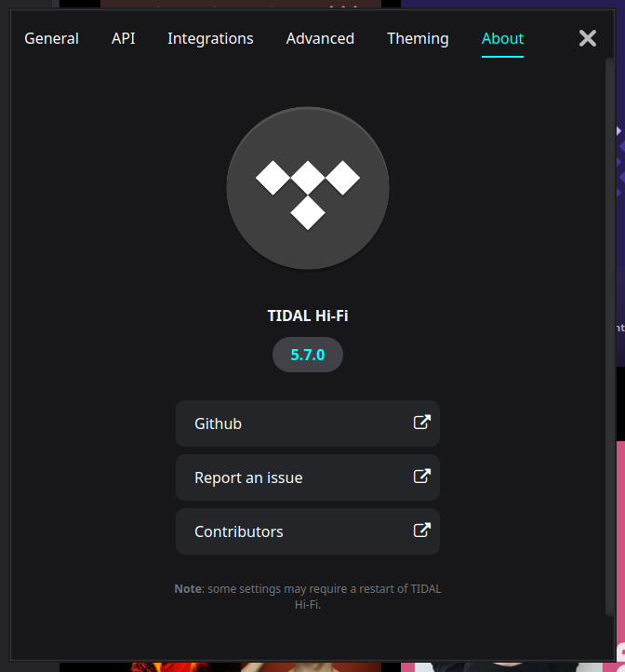Click the Report an issue link
The width and height of the screenshot is (625, 672).
[307, 477]
